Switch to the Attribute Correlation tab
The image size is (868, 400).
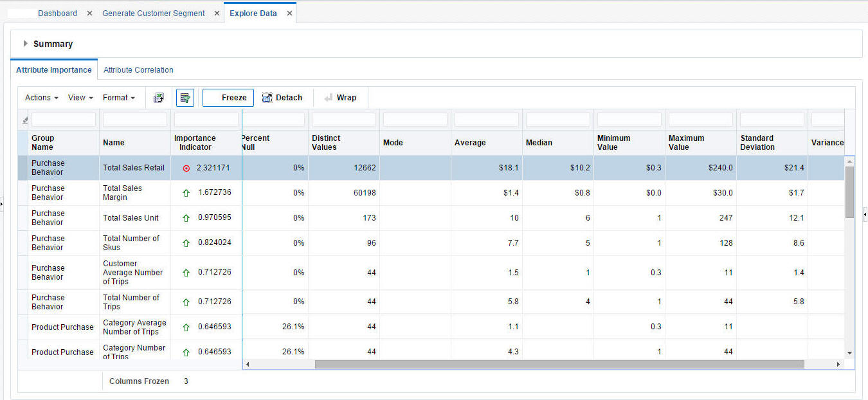pyautogui.click(x=138, y=70)
